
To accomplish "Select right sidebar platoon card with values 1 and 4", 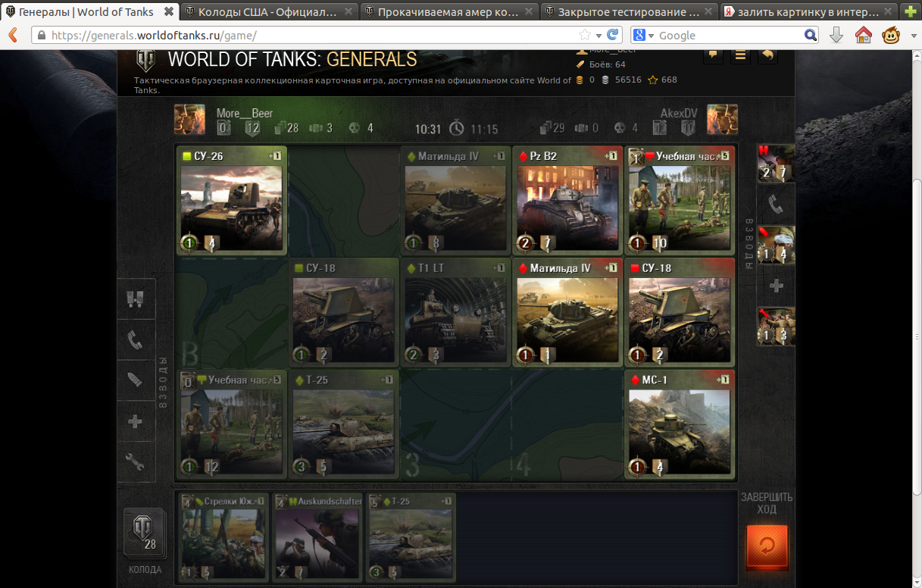I will (x=776, y=245).
